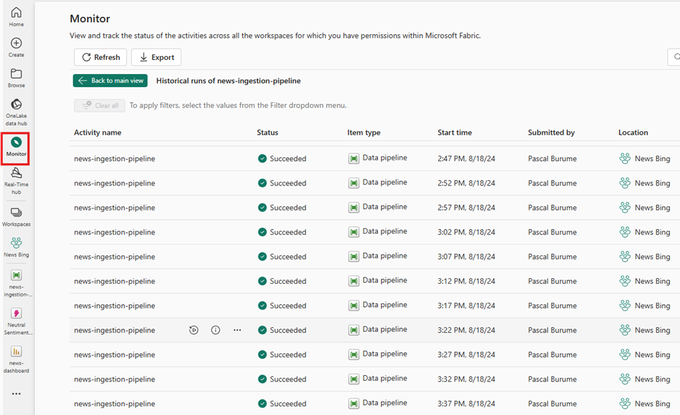Click Pascal Burume on 3:37 PM row

(552, 404)
